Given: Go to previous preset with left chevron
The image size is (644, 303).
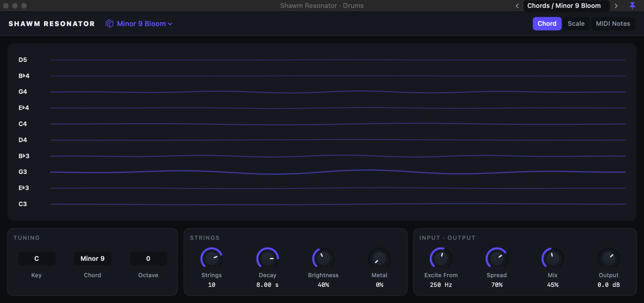Looking at the screenshot, I should [x=517, y=6].
